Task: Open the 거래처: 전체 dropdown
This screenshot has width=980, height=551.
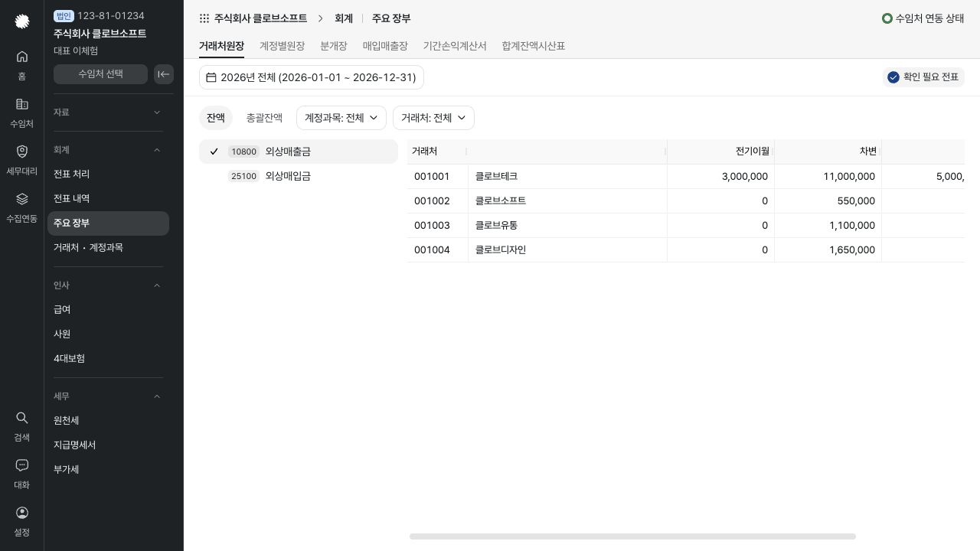Action: (x=433, y=118)
